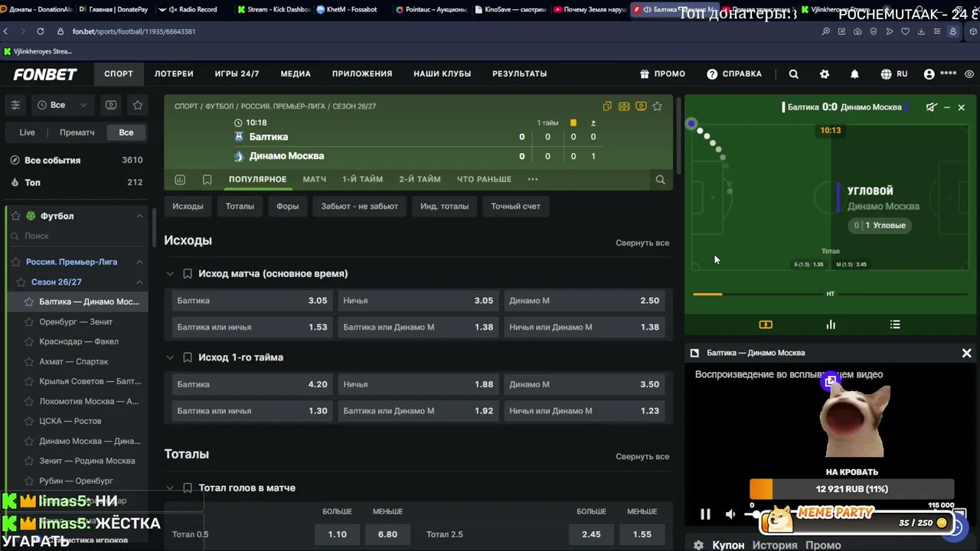Pin the 'Исход 1-го тайма' market

click(x=188, y=357)
